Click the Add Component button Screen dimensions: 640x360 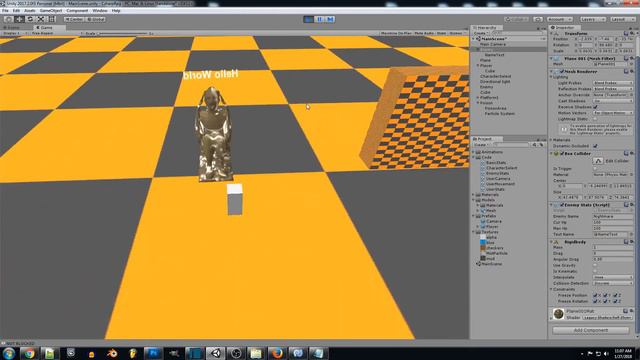click(591, 330)
